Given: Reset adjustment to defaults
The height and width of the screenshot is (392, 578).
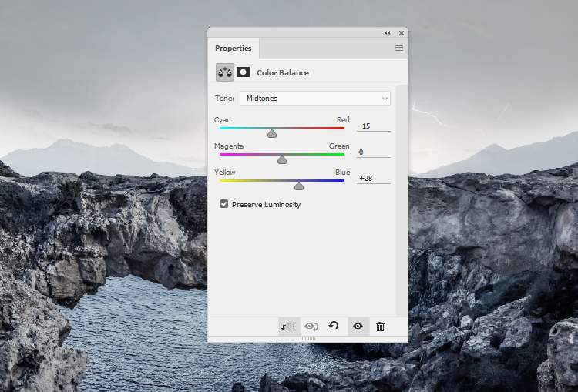Looking at the screenshot, I should (x=334, y=327).
